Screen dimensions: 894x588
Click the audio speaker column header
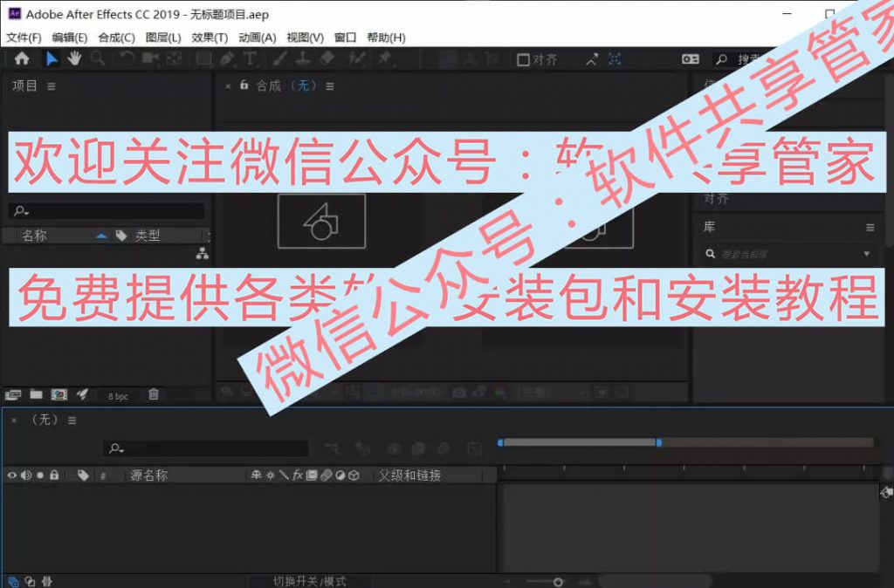coord(26,475)
